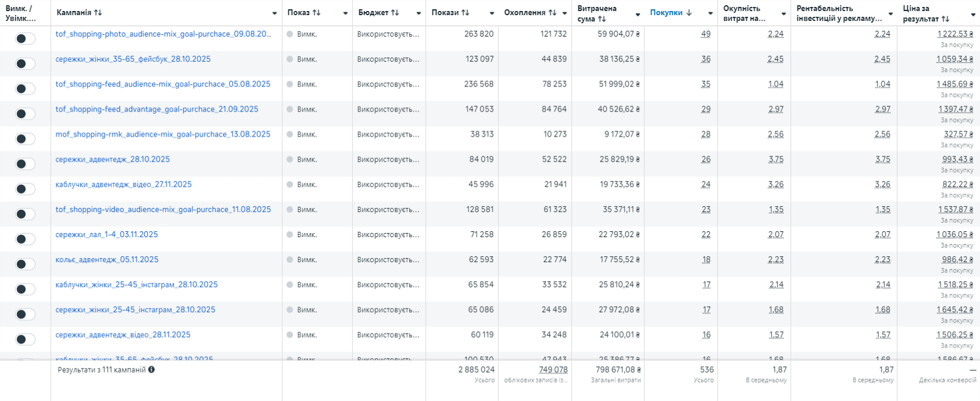Sort by the Кампанія column sort icon

98,13
